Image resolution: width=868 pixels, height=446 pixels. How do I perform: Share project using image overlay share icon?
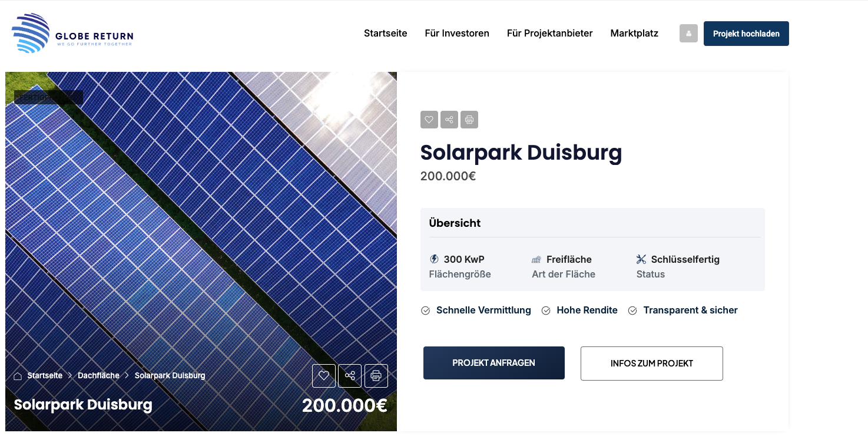350,375
